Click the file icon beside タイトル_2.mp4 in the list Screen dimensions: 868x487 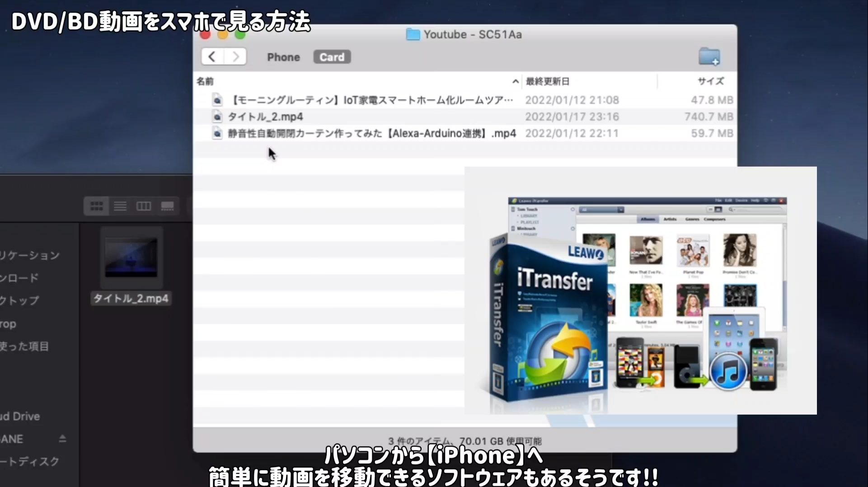(x=217, y=117)
